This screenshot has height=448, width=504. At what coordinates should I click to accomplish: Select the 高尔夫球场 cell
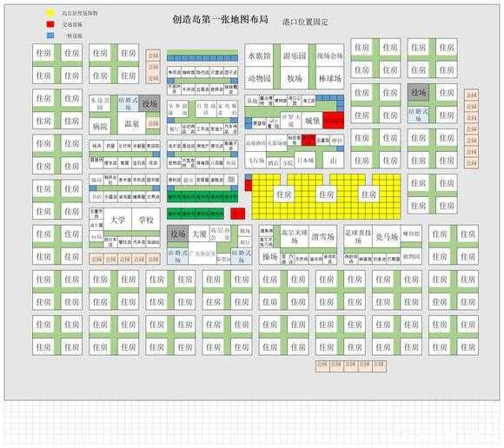295,236
